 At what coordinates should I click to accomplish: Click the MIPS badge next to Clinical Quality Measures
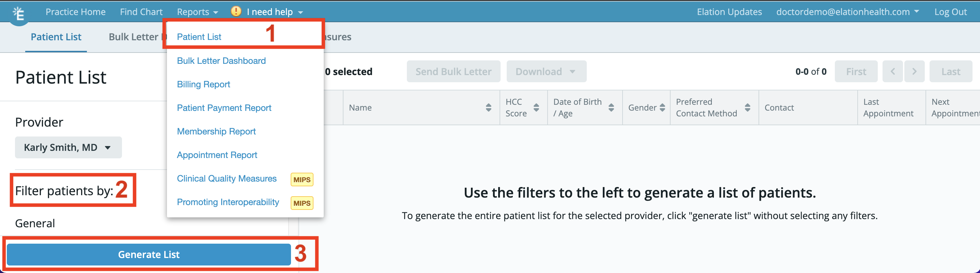click(x=301, y=179)
